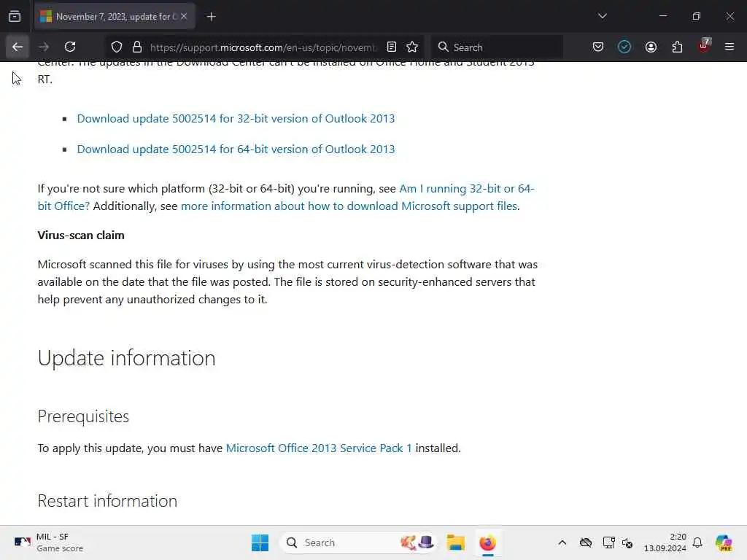747x560 pixels.
Task: Open a new browser tab
Action: 211,17
